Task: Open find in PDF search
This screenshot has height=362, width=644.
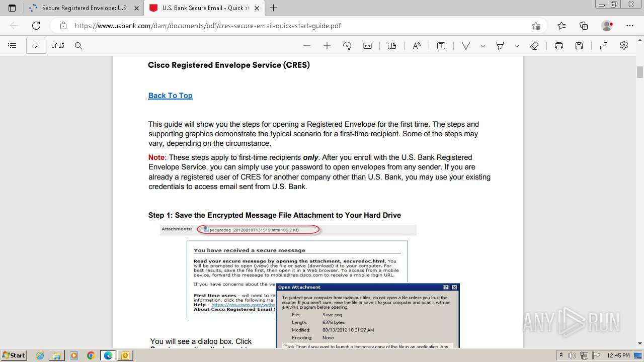Action: (78, 46)
